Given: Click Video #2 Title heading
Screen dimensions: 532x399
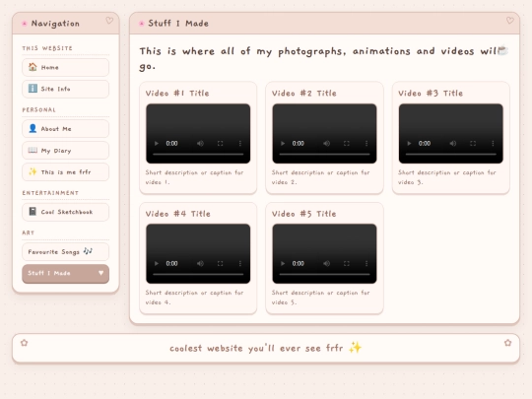Looking at the screenshot, I should 304,94.
